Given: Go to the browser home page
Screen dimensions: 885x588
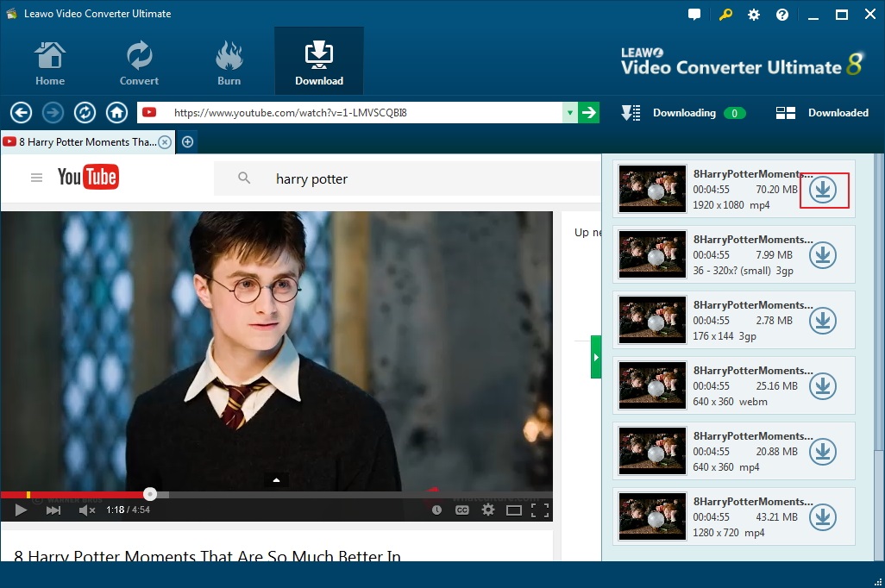Looking at the screenshot, I should coord(116,113).
